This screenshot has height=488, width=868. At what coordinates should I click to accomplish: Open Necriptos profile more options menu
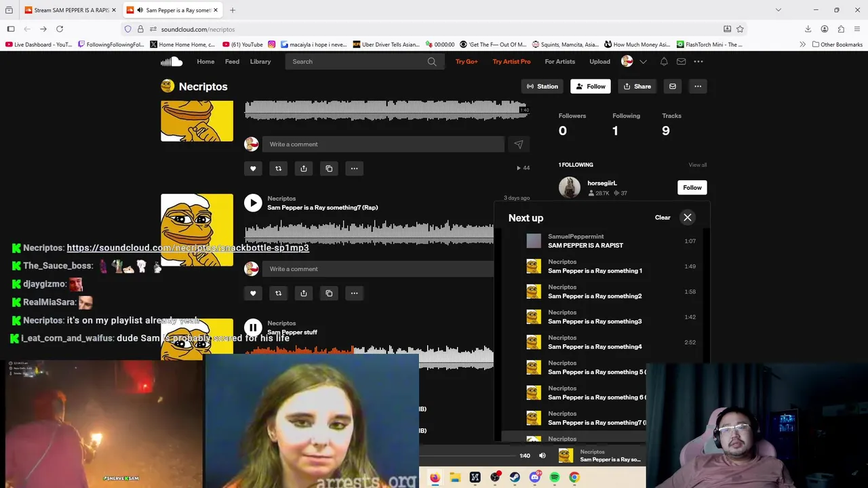[698, 86]
